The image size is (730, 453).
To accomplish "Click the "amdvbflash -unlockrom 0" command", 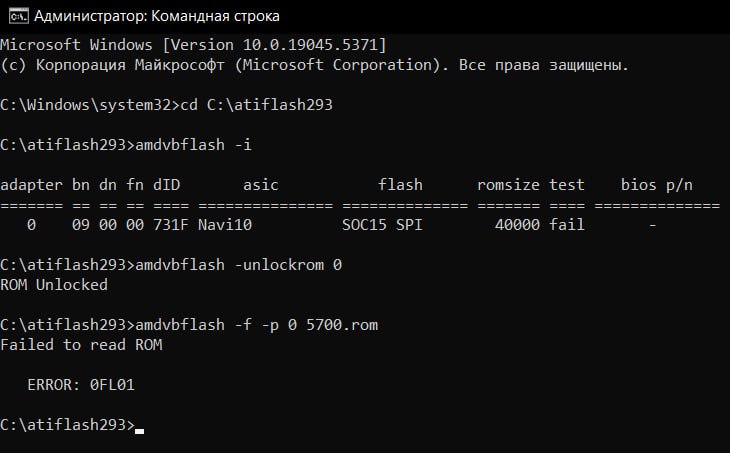I will [238, 265].
